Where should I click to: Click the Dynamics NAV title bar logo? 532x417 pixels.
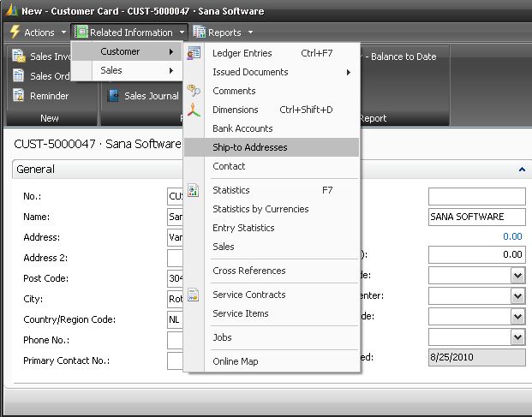(11, 10)
